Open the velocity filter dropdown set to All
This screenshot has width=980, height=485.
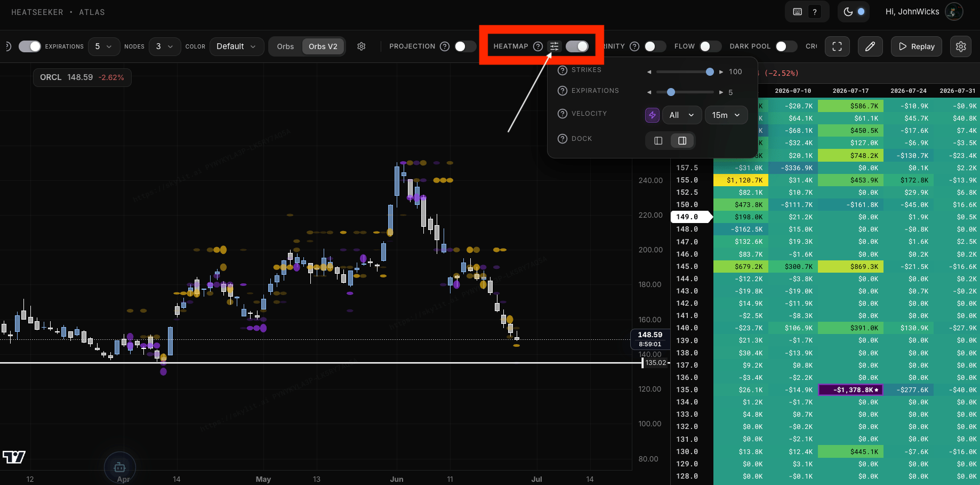pyautogui.click(x=682, y=115)
